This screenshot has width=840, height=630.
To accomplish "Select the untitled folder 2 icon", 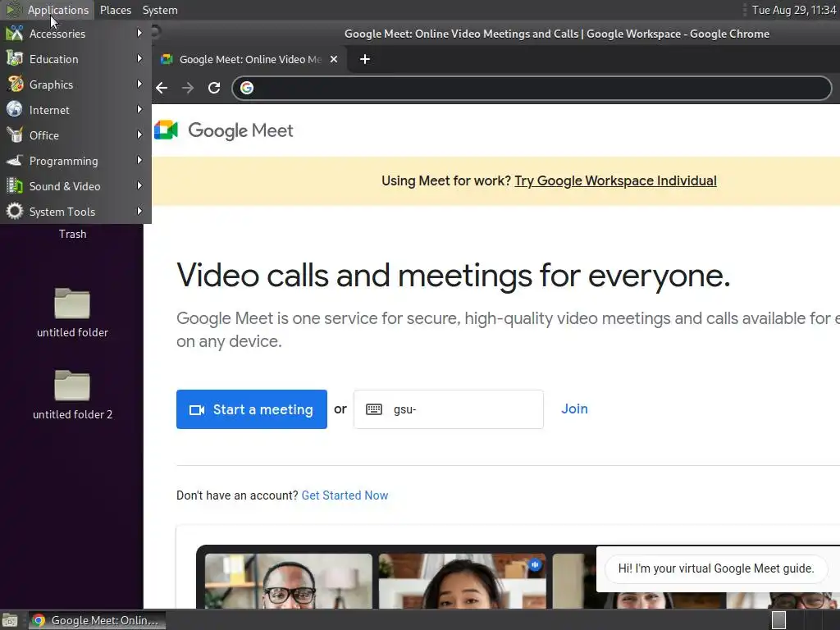I will pos(72,395).
